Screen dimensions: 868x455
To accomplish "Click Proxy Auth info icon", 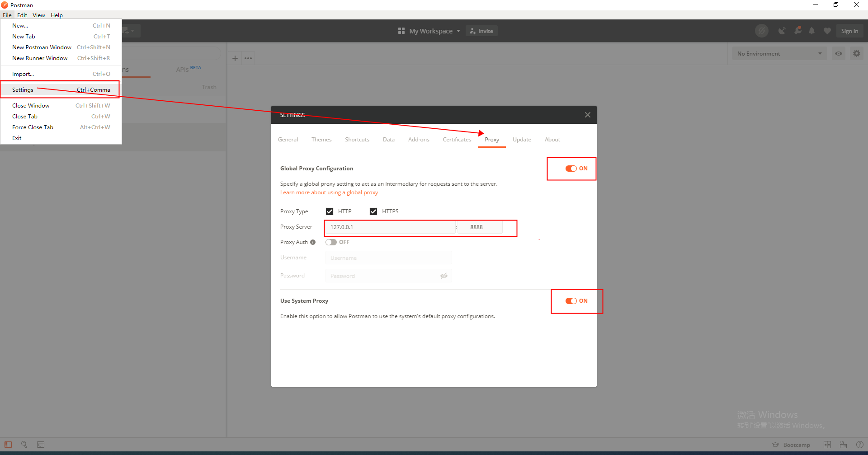I will pyautogui.click(x=313, y=242).
